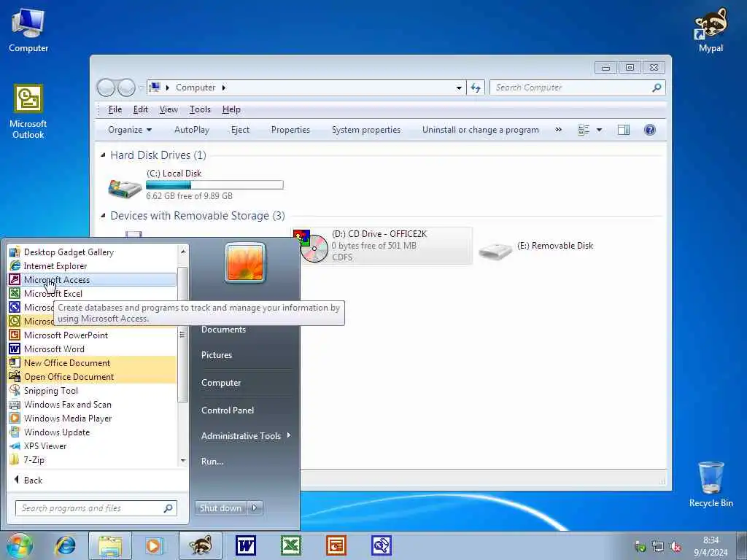The width and height of the screenshot is (747, 560).
Task: Open Desktop Gadget Gallery
Action: (92, 252)
